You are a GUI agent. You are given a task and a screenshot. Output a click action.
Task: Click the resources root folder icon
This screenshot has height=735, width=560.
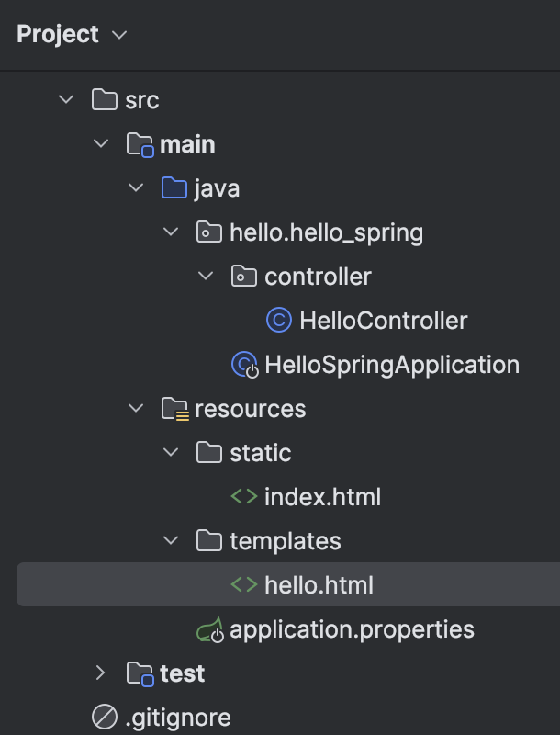[174, 409]
